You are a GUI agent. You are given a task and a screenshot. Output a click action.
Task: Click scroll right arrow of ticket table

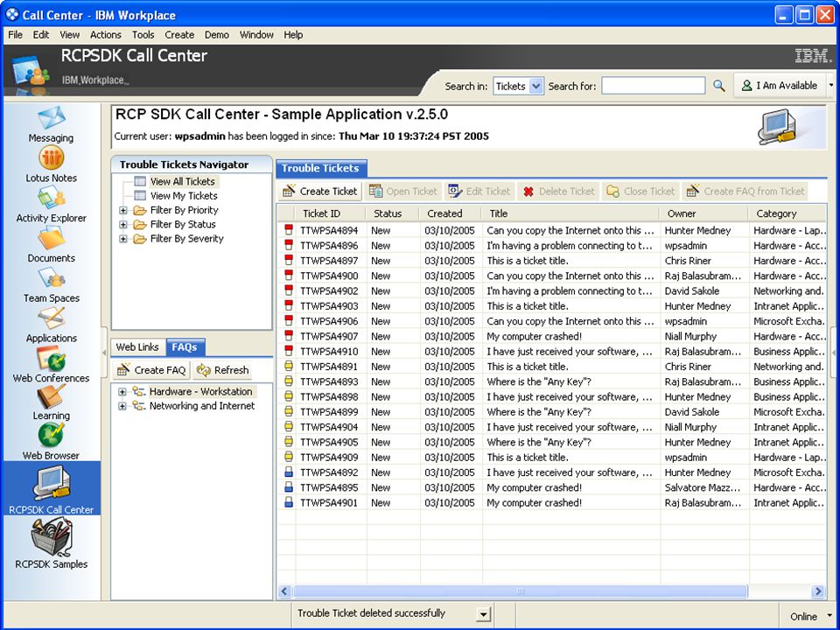(818, 591)
